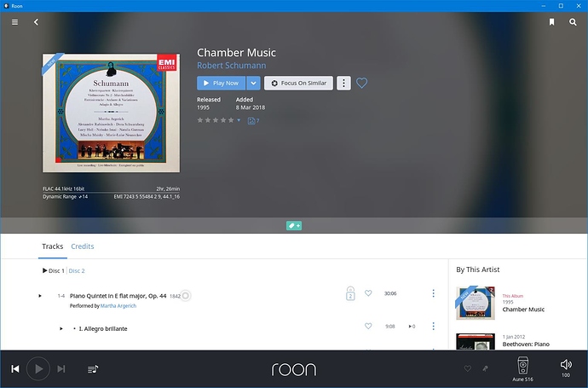Switch to the Credits tab

[83, 246]
